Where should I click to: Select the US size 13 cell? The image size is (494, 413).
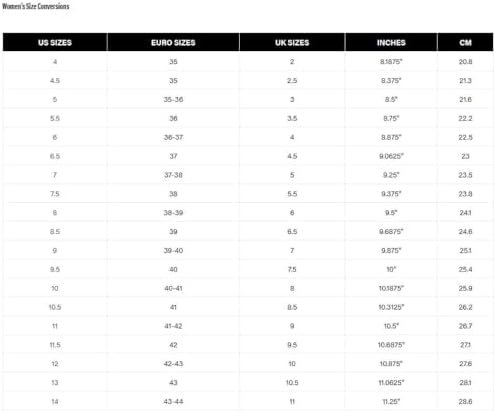(x=55, y=383)
